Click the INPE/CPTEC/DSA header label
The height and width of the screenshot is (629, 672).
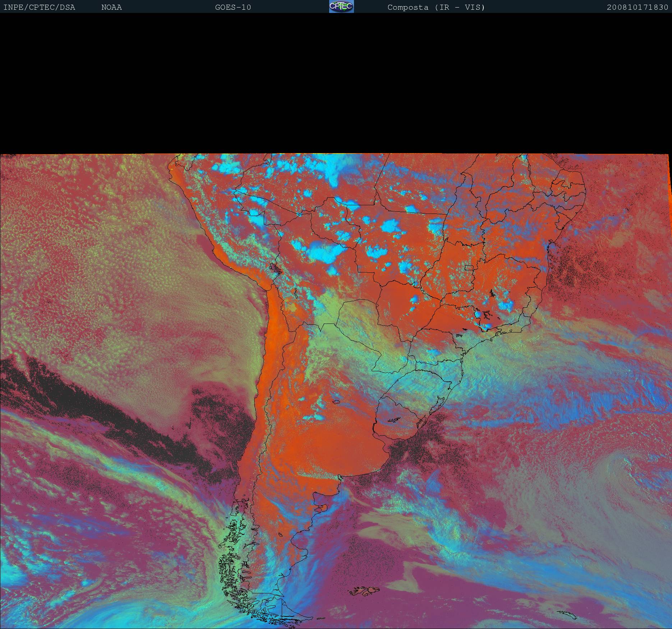click(39, 7)
